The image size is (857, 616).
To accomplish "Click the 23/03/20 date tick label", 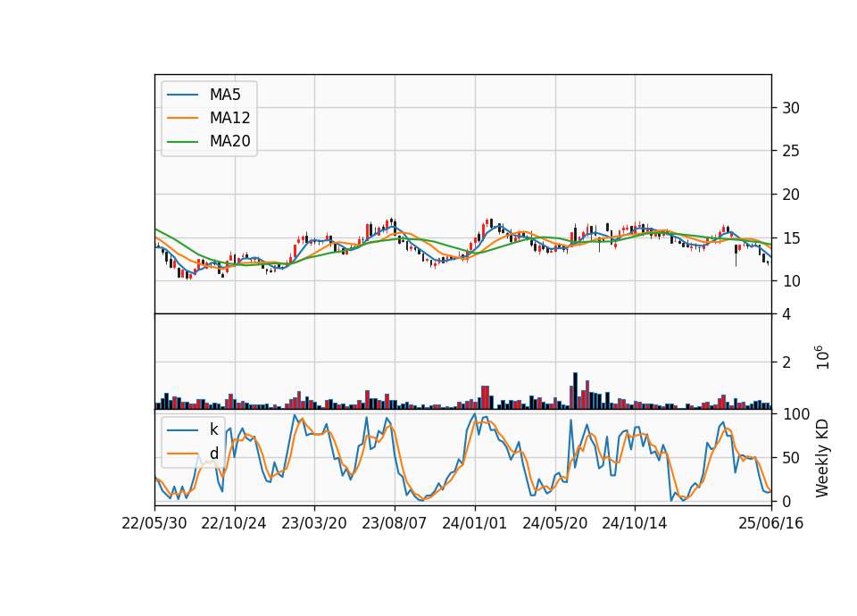I will click(x=314, y=524).
